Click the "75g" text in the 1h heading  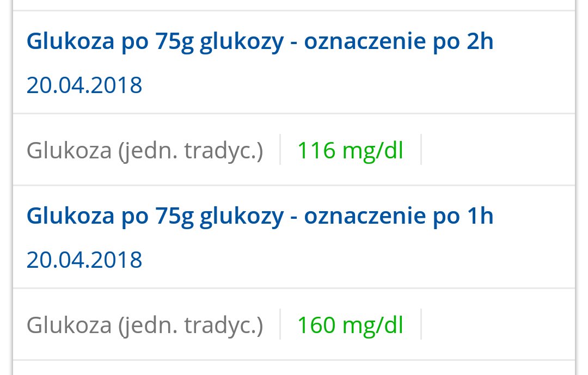pos(174,217)
